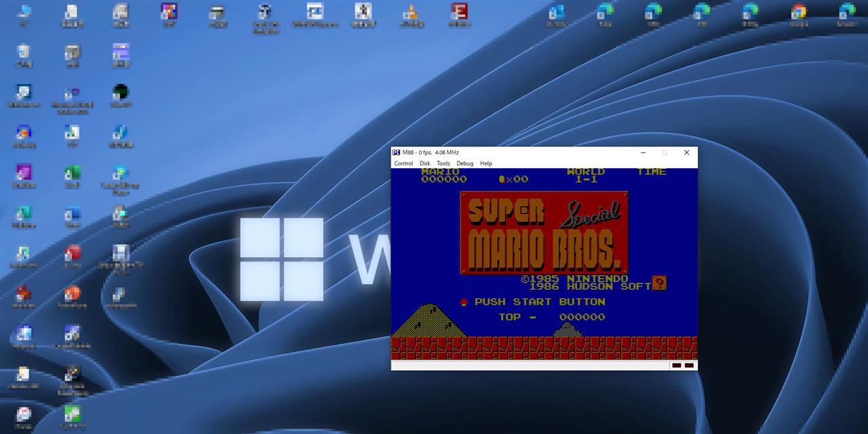Screen dimensions: 868x434
Task: Click the Super Mario Bros. Special logo
Action: [x=544, y=233]
